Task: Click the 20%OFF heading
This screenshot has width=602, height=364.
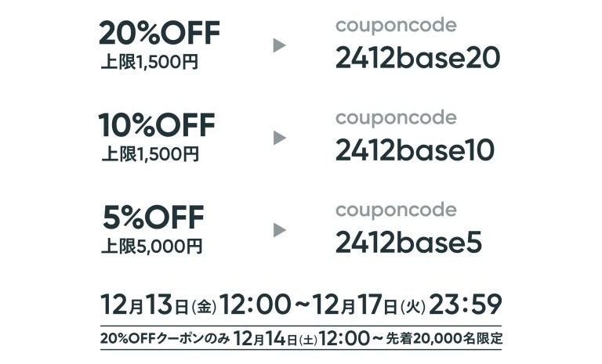Action: pyautogui.click(x=159, y=33)
